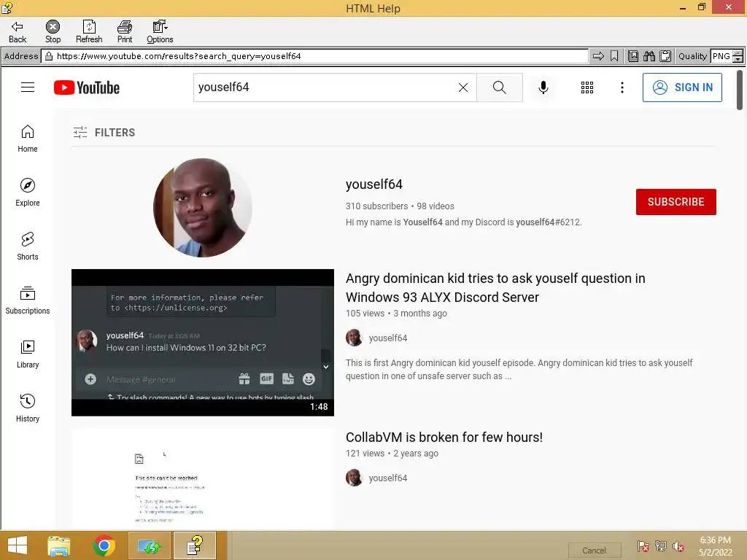The image size is (747, 560).
Task: Open Library in the sidebar
Action: tap(28, 354)
